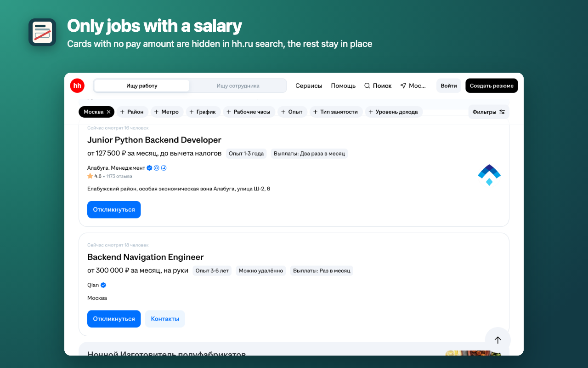The image size is (588, 368).
Task: Click the Алабуга company logo
Action: click(489, 175)
